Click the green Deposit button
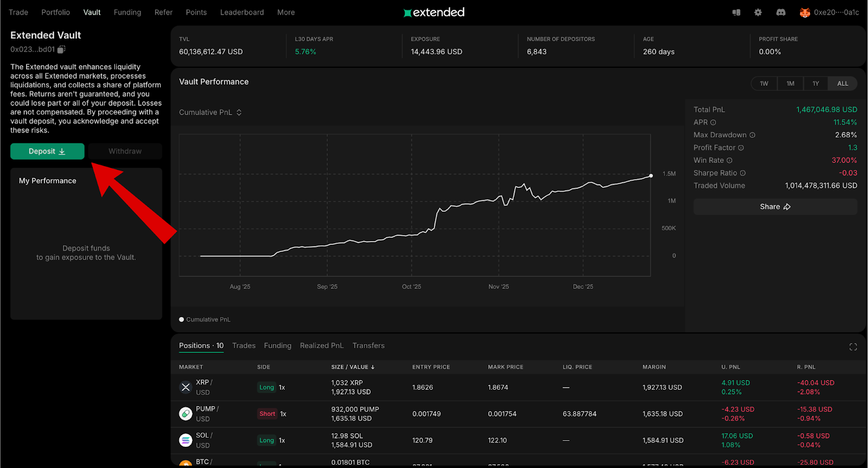This screenshot has height=468, width=868. (47, 151)
